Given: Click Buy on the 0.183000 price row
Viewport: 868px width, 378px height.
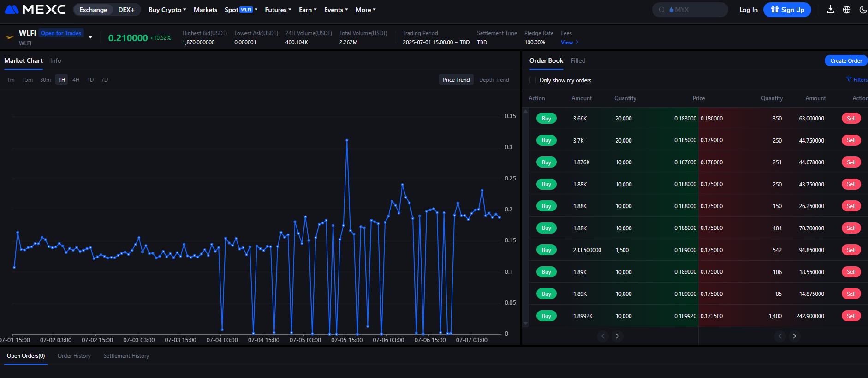Looking at the screenshot, I should [547, 119].
